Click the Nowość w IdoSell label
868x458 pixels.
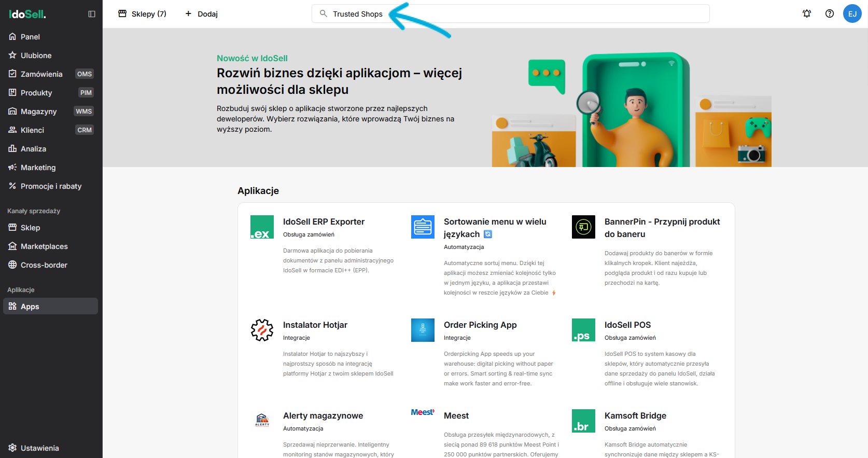click(252, 59)
